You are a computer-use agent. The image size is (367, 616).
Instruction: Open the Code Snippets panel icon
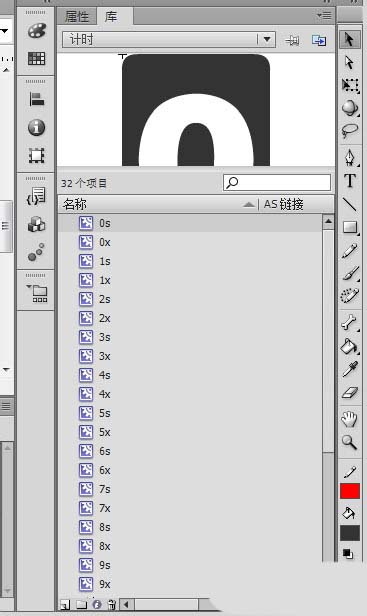tap(36, 196)
